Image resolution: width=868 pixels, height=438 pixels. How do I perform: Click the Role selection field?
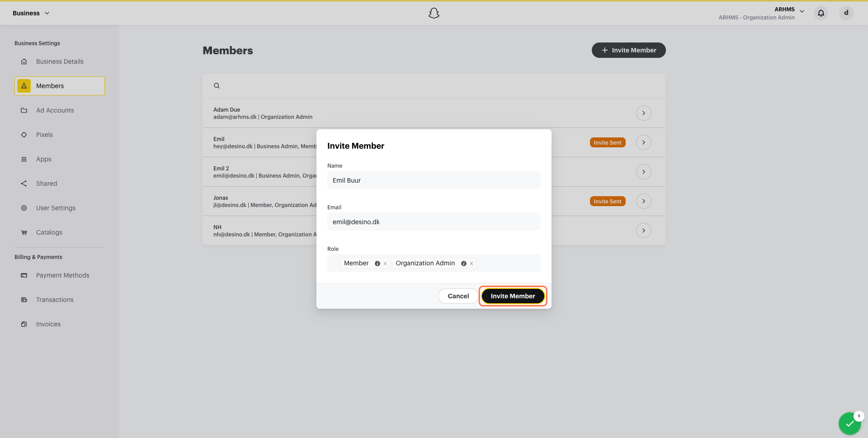(434, 263)
